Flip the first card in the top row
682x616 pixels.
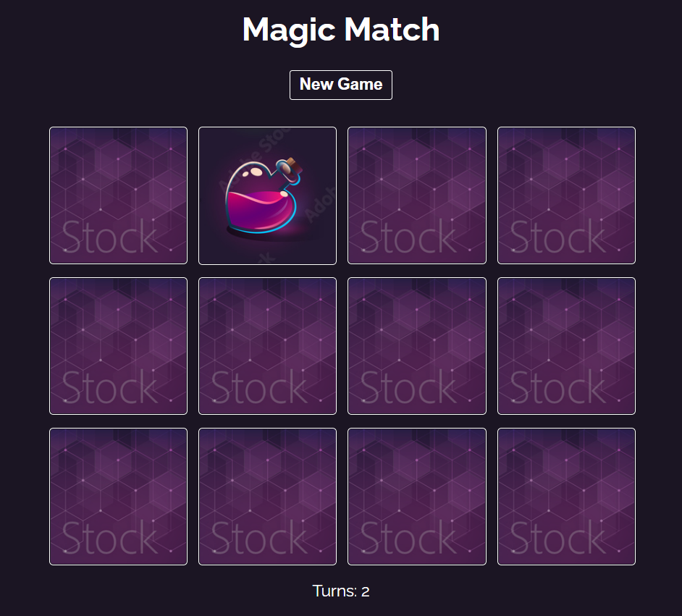click(118, 195)
